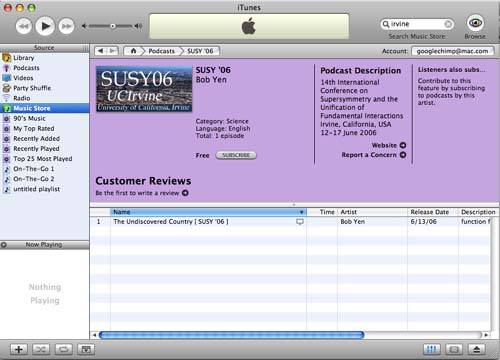500x360 pixels.
Task: Click Be the first to write a review
Action: click(x=142, y=193)
